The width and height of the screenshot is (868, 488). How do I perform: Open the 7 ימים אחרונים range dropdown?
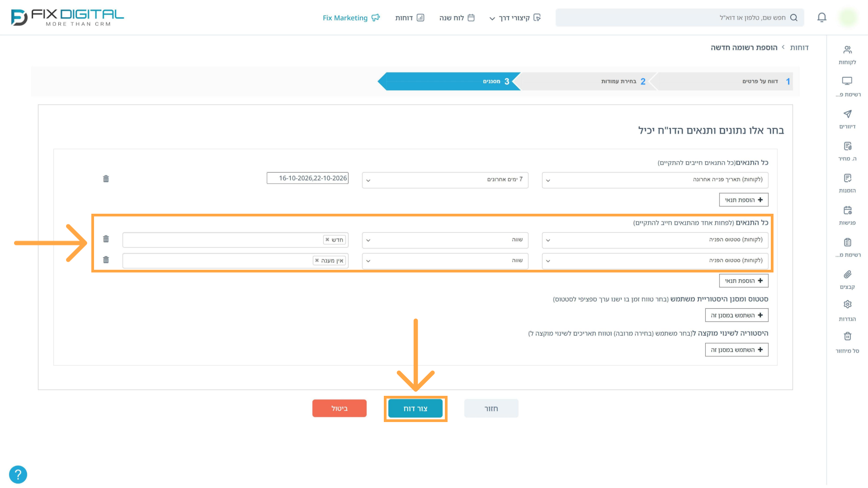445,180
